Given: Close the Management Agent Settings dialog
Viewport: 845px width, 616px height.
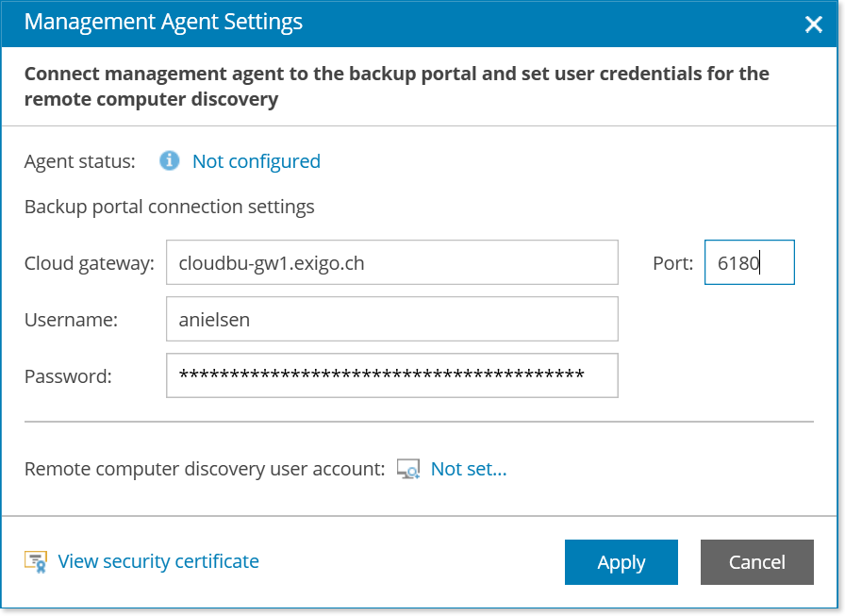Looking at the screenshot, I should [x=813, y=25].
